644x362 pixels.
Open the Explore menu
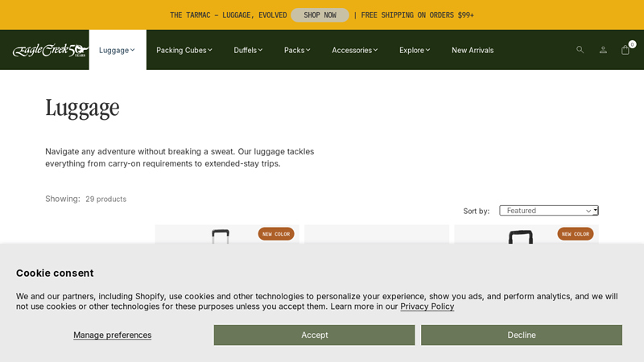415,50
